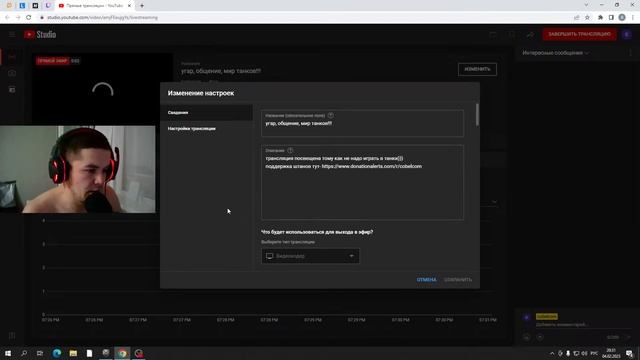This screenshot has width=640, height=360.
Task: Bookmark page with the star icon
Action: pyautogui.click(x=587, y=18)
